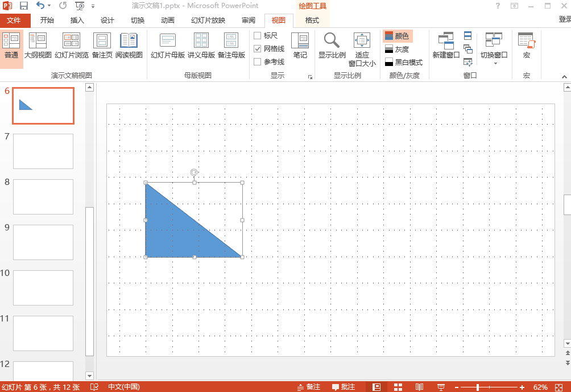571x392 pixels.
Task: Click zoom in plus button
Action: (522, 387)
